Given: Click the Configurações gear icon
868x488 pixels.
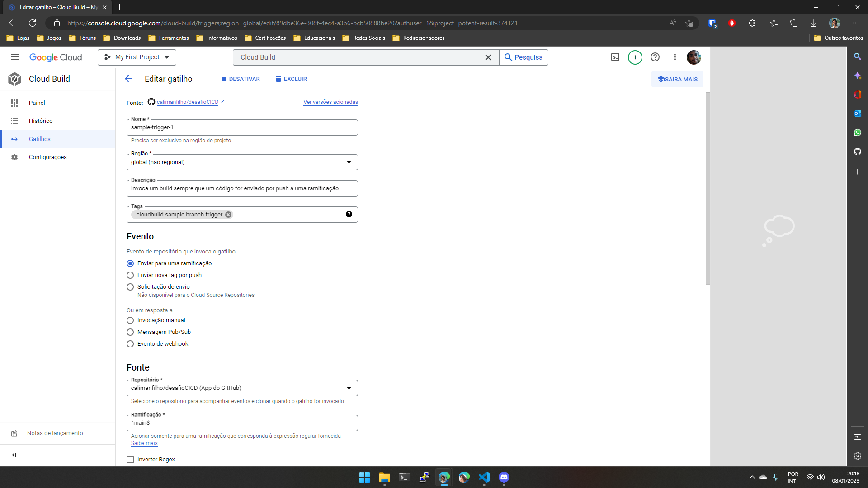Looking at the screenshot, I should click(x=14, y=157).
